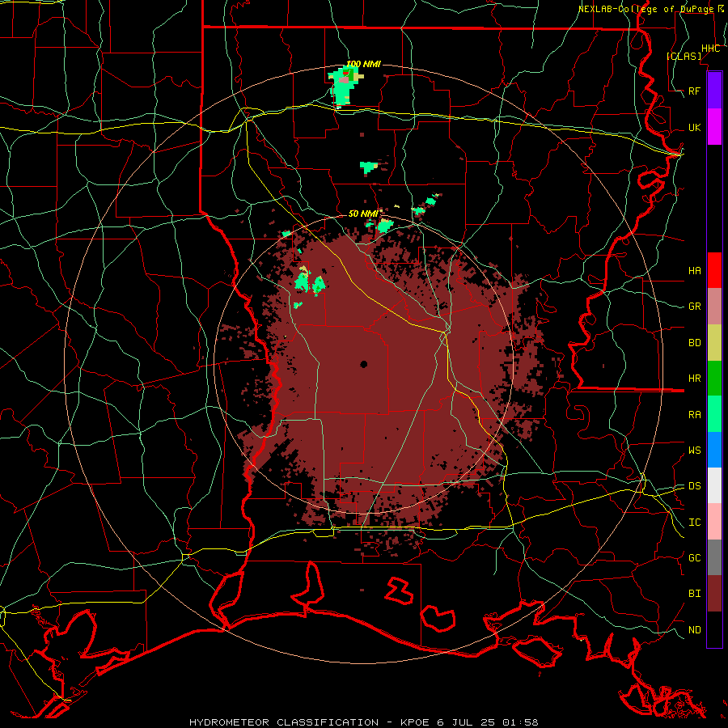
Task: Click the WS legend label
Action: [694, 451]
